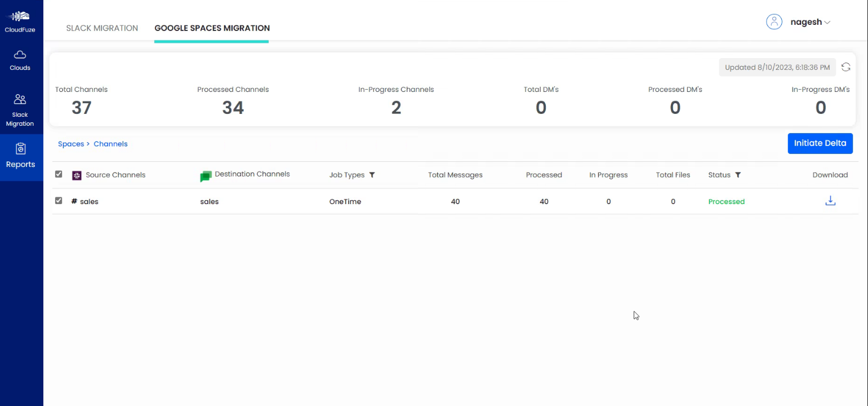Image resolution: width=868 pixels, height=406 pixels.
Task: Click the Updated timestamp chip
Action: 777,67
